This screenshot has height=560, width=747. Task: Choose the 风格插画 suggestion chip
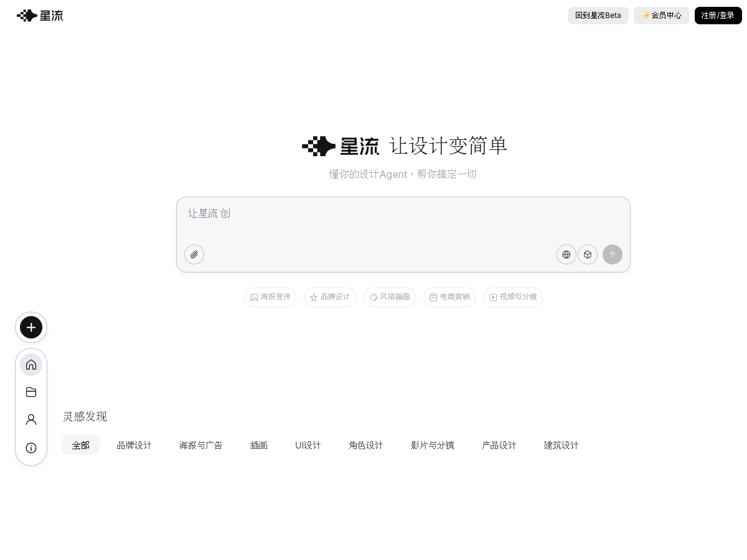pyautogui.click(x=390, y=297)
